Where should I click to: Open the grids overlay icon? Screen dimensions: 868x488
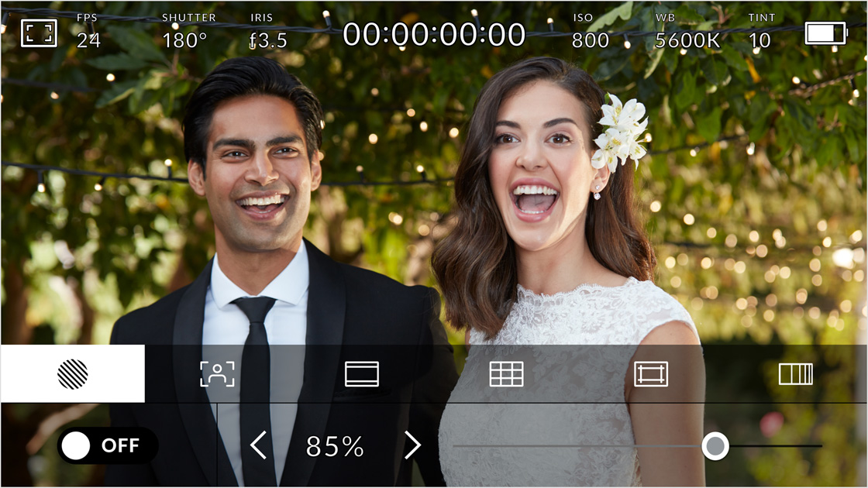click(506, 374)
